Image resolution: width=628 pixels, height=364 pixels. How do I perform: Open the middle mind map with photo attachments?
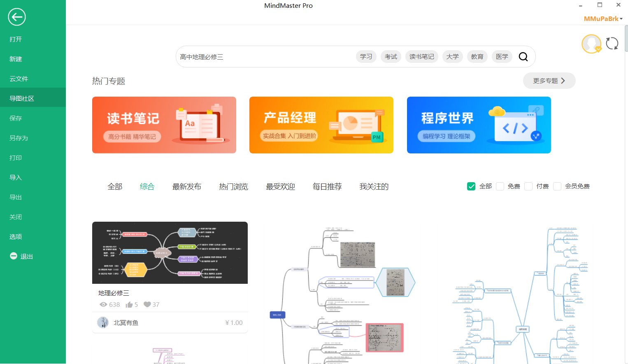pyautogui.click(x=342, y=293)
